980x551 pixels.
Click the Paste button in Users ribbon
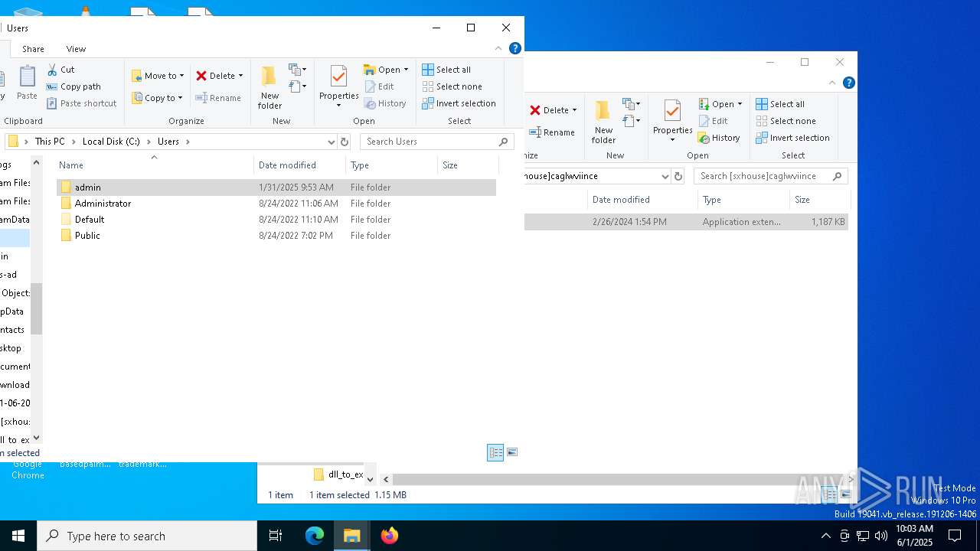27,83
